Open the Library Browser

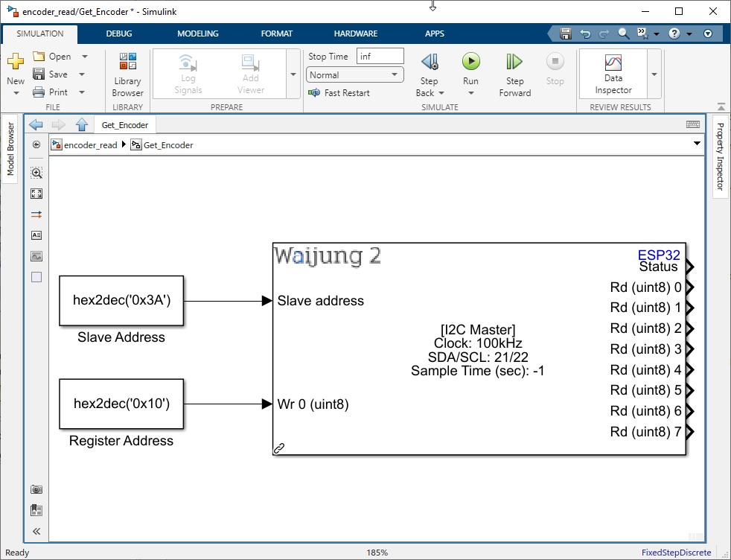click(x=127, y=73)
